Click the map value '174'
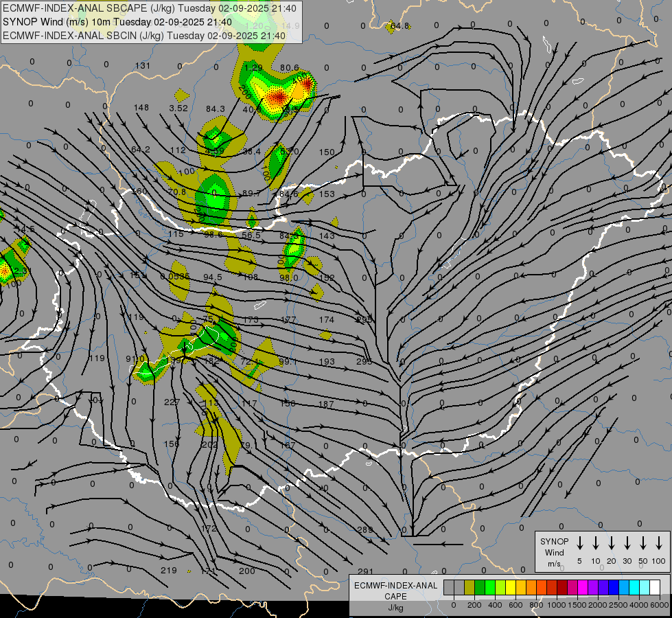This screenshot has height=618, width=672. pos(327,319)
